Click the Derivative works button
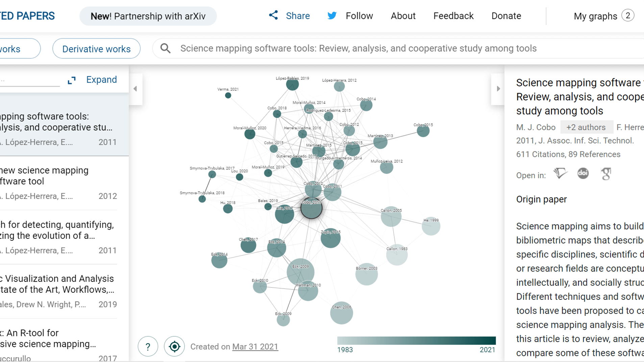Image resolution: width=644 pixels, height=362 pixels. pos(96,49)
